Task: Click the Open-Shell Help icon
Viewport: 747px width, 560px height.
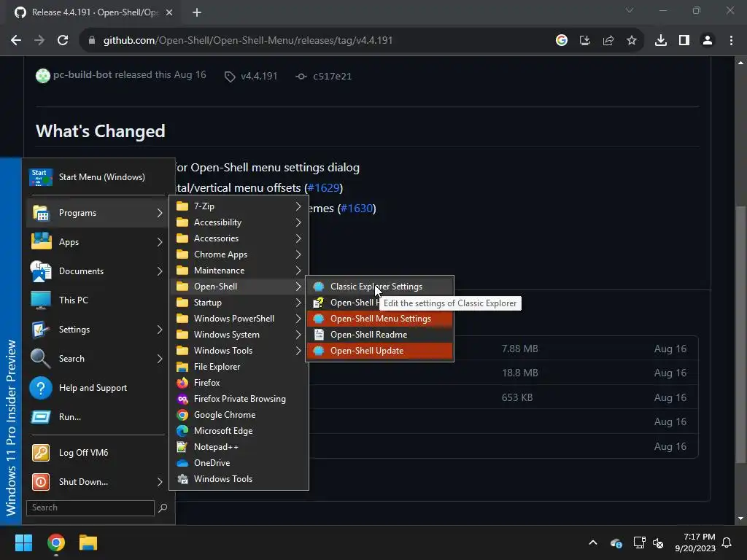Action: (x=318, y=303)
